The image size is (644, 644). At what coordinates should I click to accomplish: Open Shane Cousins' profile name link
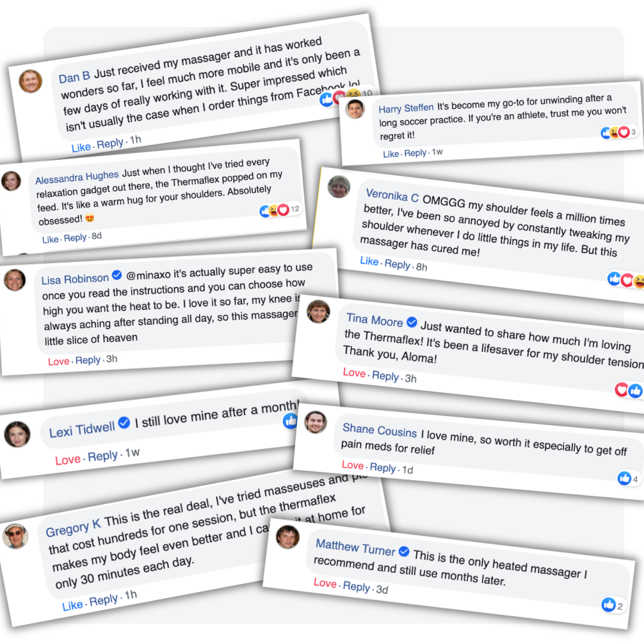[x=380, y=430]
